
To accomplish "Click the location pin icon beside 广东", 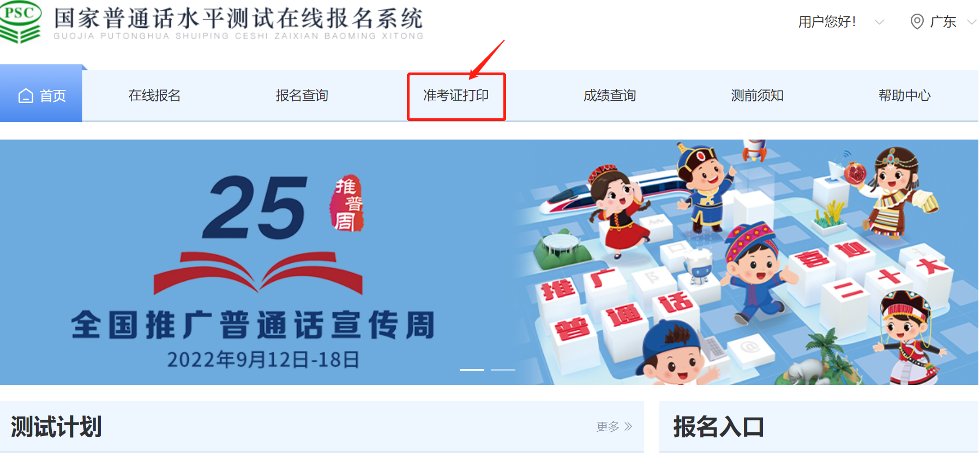I will point(917,22).
